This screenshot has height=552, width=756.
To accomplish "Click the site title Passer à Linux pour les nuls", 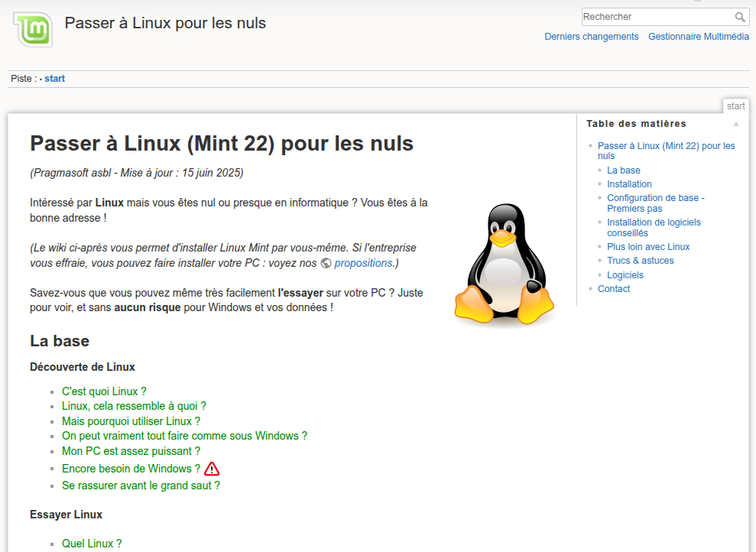I will coord(165,23).
